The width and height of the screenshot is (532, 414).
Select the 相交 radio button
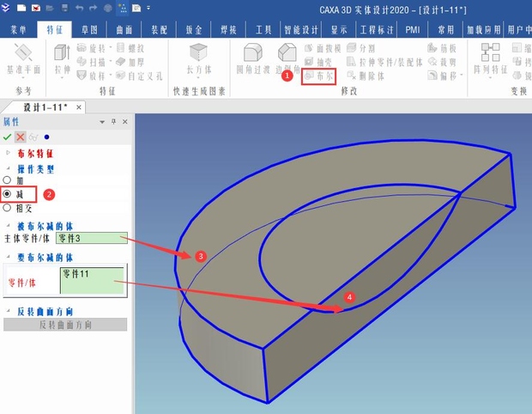[7, 208]
